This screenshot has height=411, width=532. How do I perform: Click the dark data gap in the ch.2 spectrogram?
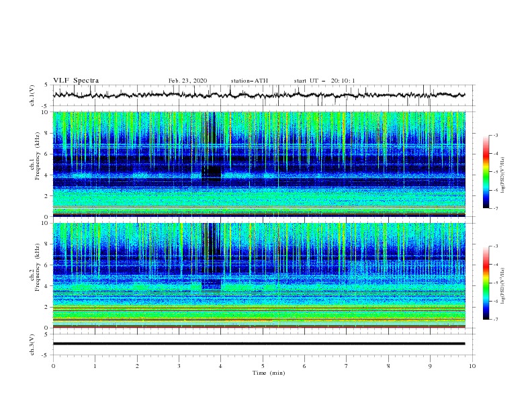tap(211, 284)
